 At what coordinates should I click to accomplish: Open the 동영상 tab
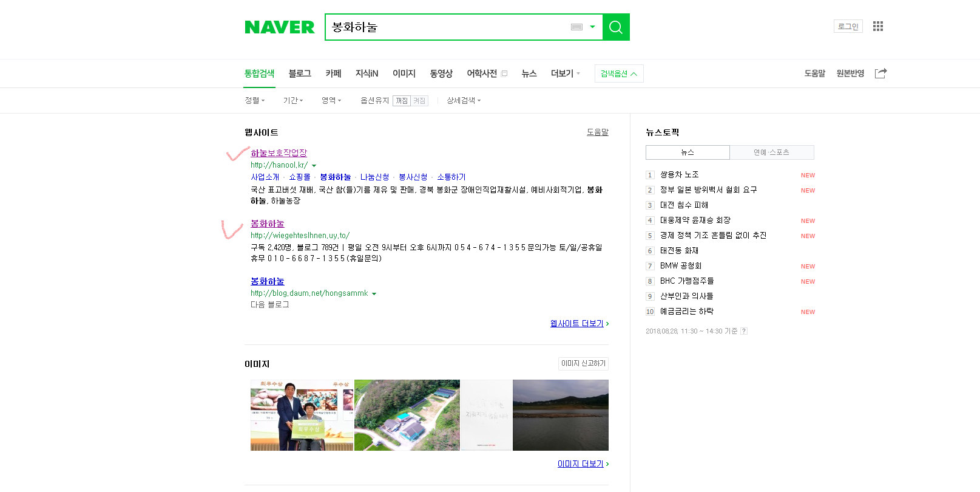[441, 73]
